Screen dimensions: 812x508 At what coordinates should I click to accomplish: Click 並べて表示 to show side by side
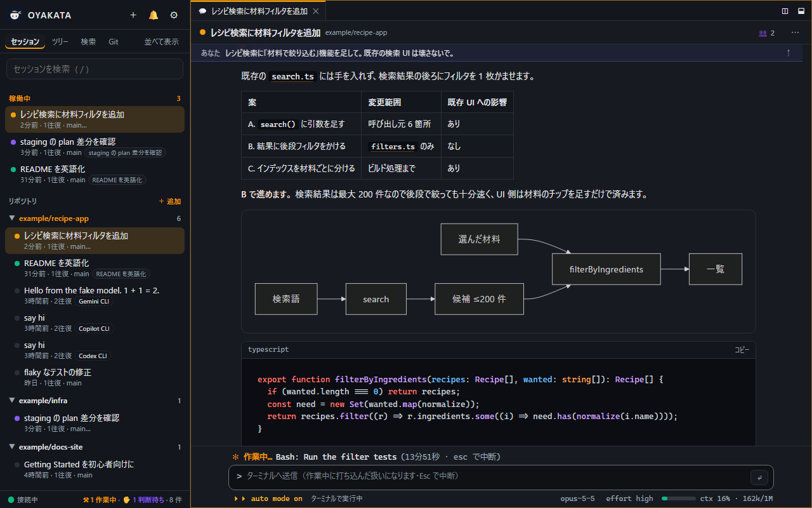pyautogui.click(x=161, y=42)
